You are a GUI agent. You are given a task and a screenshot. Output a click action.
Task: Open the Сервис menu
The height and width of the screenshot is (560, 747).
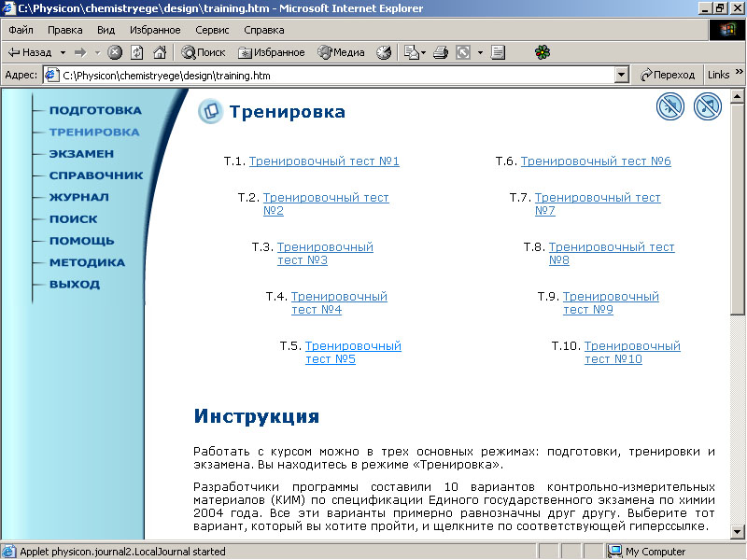point(212,30)
